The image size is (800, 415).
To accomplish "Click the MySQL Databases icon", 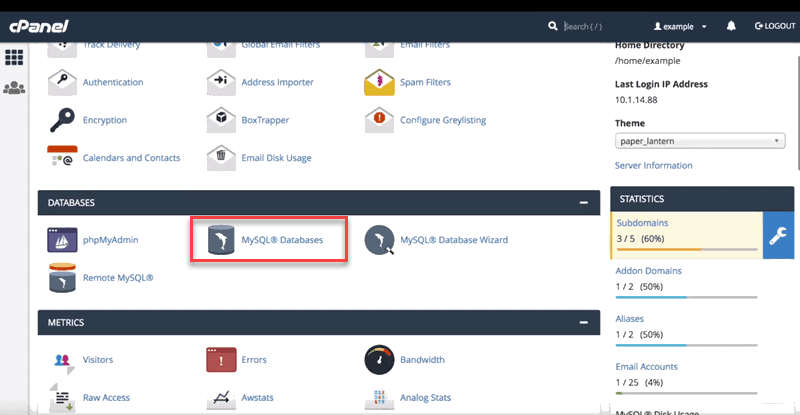I will (221, 240).
